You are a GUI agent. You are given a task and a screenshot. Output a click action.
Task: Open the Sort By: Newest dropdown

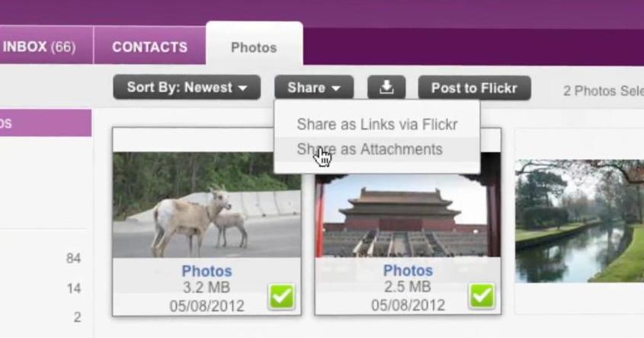click(187, 88)
